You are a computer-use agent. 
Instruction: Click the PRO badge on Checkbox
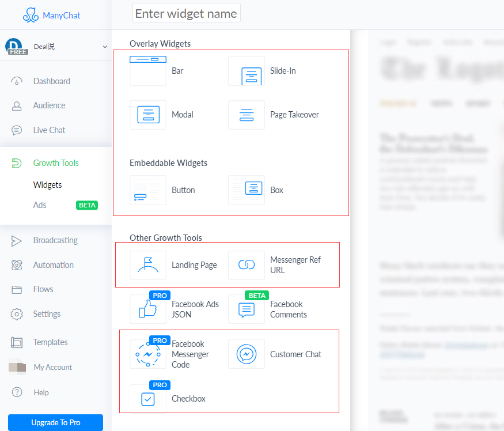(x=160, y=385)
